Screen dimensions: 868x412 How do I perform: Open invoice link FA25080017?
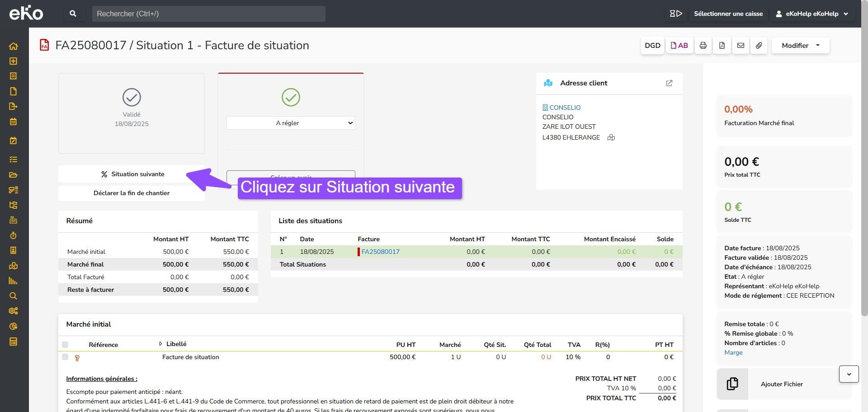click(380, 252)
